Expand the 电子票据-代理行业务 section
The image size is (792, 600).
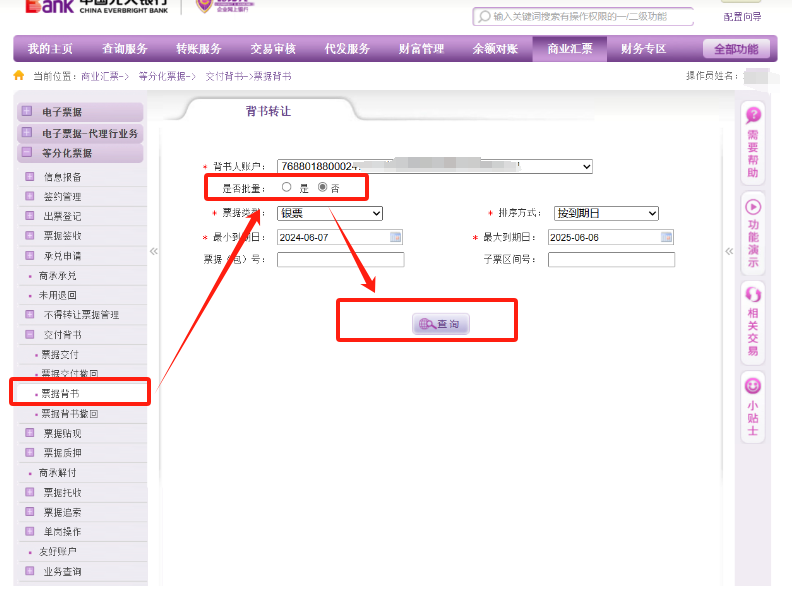(x=27, y=133)
